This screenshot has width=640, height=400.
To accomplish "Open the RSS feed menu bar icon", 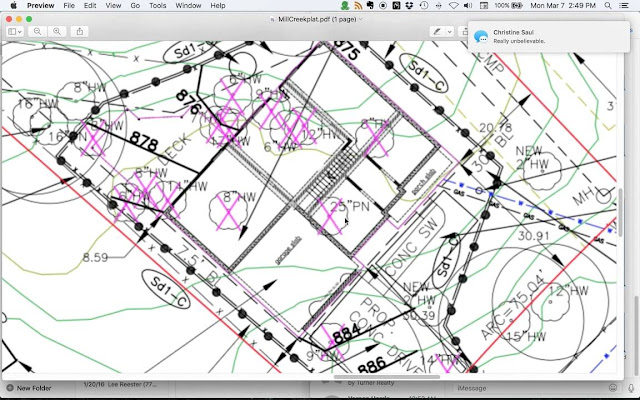I will 358,5.
